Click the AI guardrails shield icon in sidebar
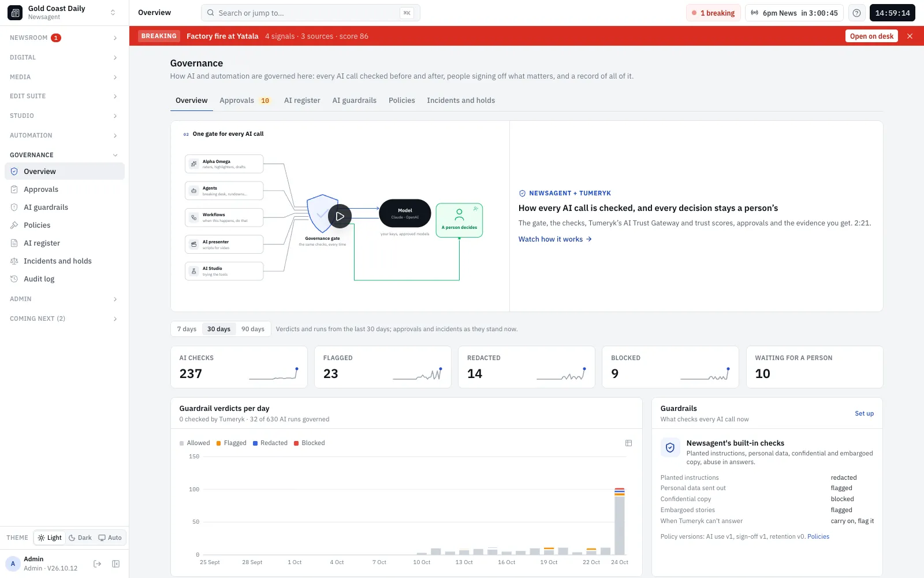The height and width of the screenshot is (578, 924). click(x=14, y=208)
